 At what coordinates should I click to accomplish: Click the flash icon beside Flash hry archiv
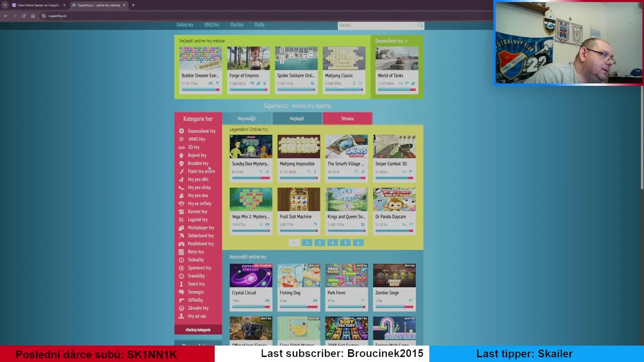click(x=182, y=171)
